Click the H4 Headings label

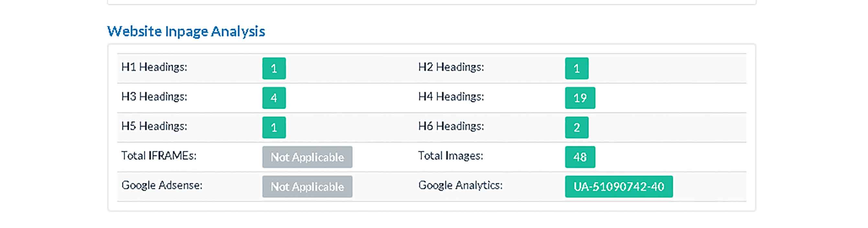click(451, 97)
